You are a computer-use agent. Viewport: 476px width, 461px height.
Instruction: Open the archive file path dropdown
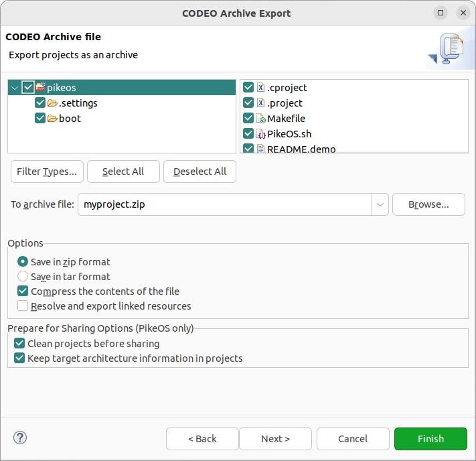pyautogui.click(x=380, y=204)
